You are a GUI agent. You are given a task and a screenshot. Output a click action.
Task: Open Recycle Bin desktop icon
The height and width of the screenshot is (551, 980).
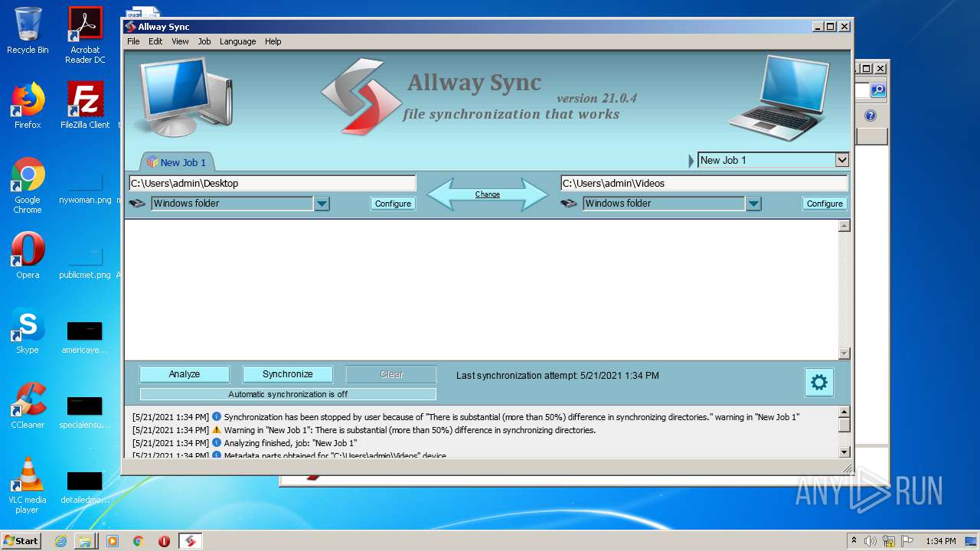pyautogui.click(x=28, y=31)
